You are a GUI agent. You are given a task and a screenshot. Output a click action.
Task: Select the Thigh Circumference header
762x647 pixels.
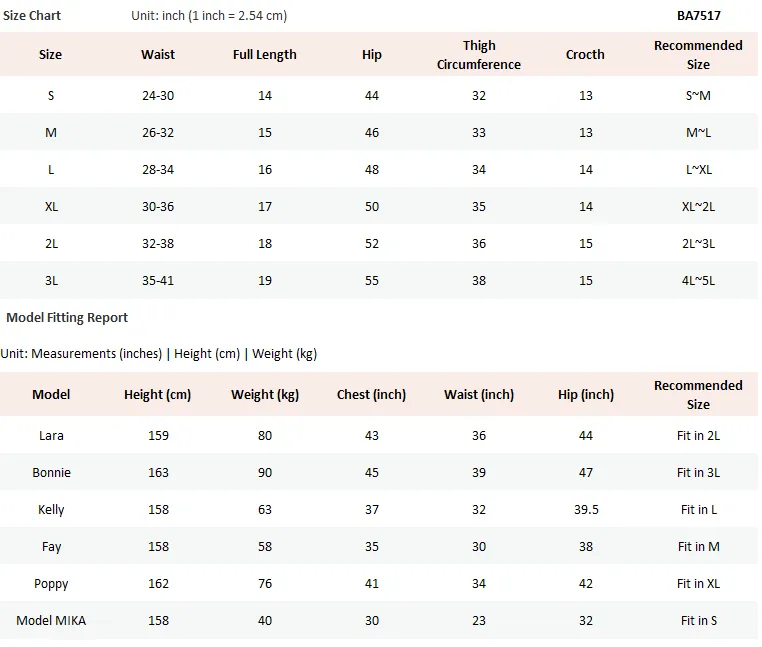(x=479, y=54)
